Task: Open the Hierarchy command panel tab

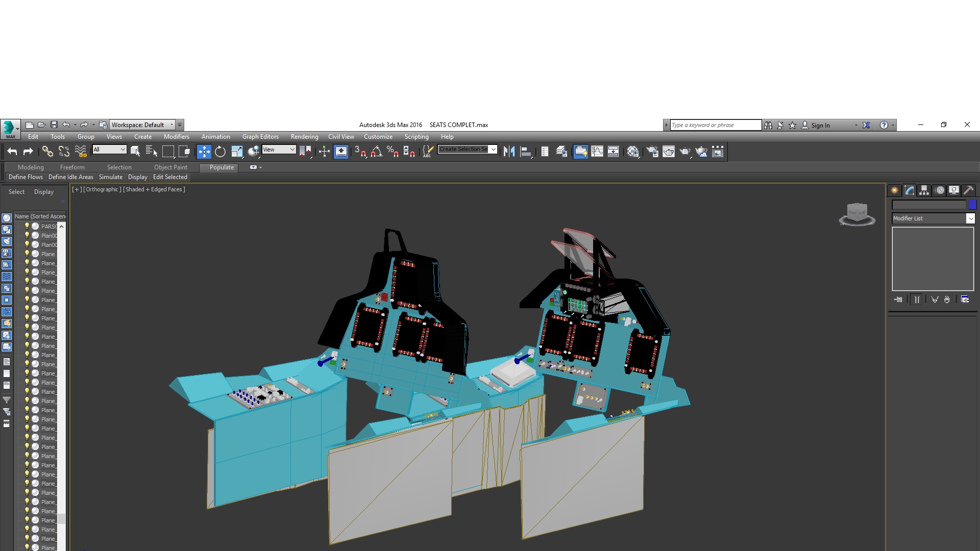Action: 924,190
